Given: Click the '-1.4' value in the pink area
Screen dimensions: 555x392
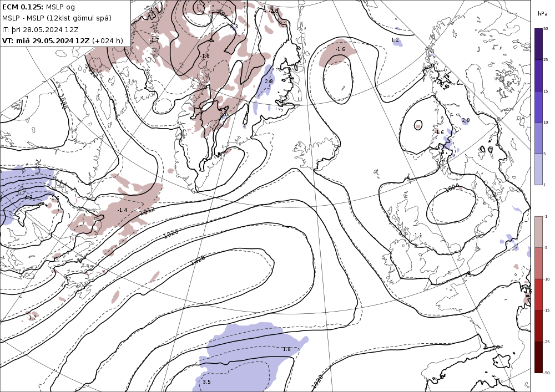Looking at the screenshot, I should tap(122, 210).
